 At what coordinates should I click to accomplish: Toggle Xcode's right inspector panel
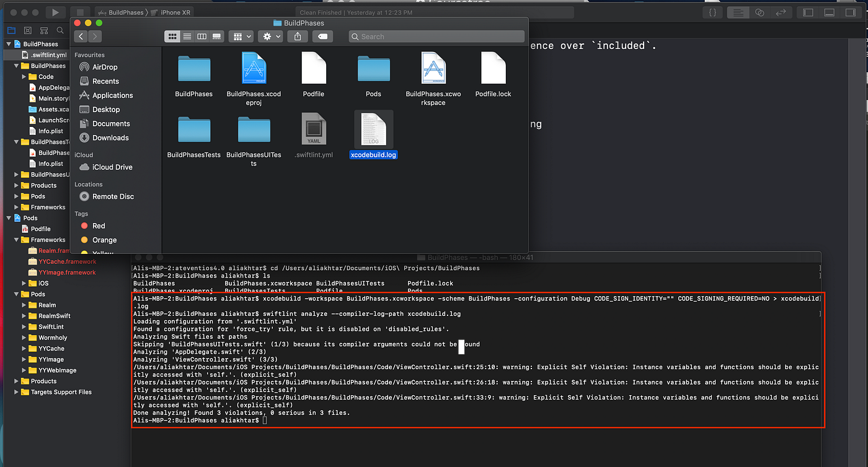(850, 12)
